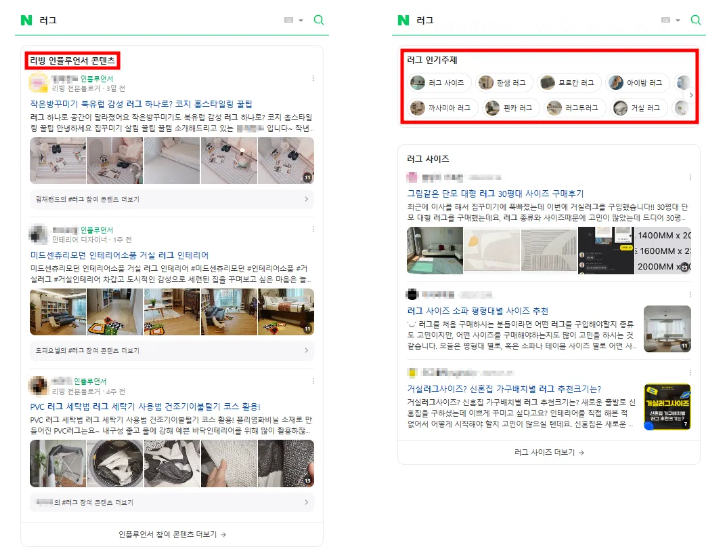The width and height of the screenshot is (721, 557).
Task: Open more options for the 그림같은 단모 대형 러그 post
Action: pyautogui.click(x=690, y=177)
